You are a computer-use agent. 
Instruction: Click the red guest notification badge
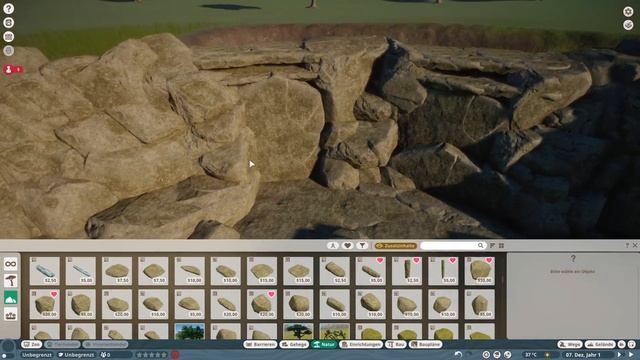click(13, 69)
